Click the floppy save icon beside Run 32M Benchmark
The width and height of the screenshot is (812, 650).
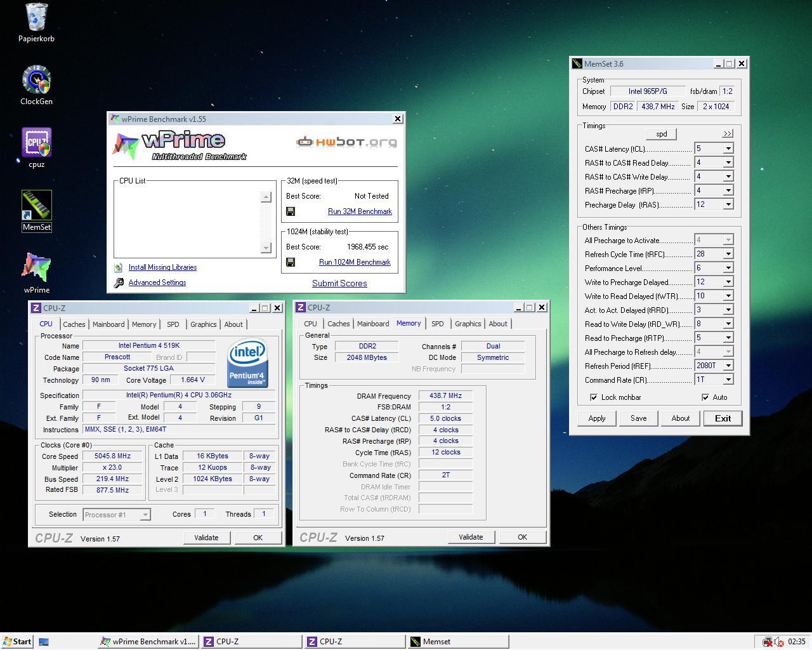pos(291,211)
